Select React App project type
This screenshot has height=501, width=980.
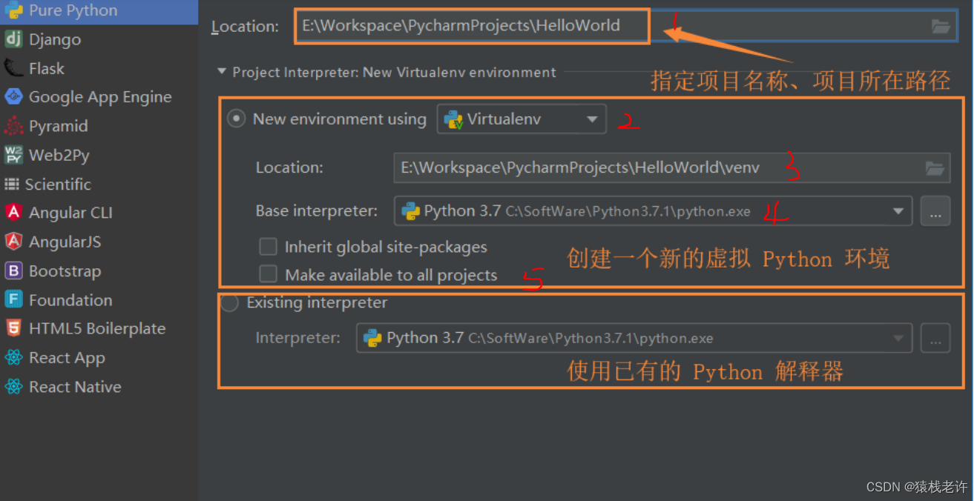(x=67, y=358)
